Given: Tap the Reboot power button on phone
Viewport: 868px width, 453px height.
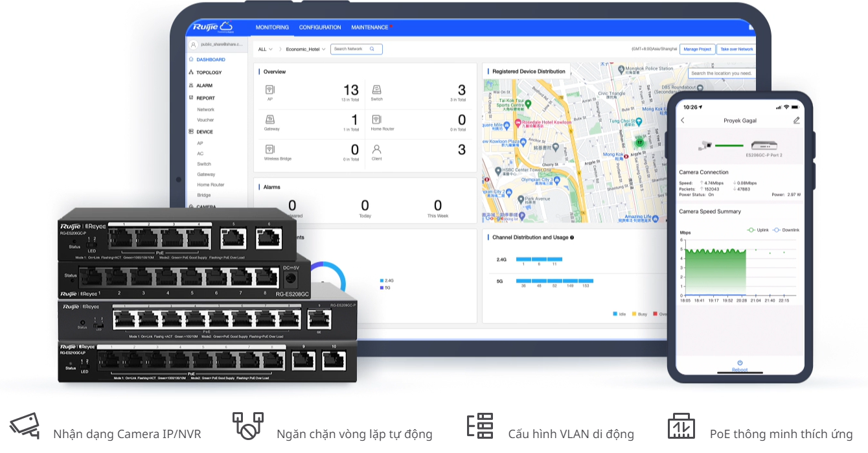Looking at the screenshot, I should pos(740,364).
